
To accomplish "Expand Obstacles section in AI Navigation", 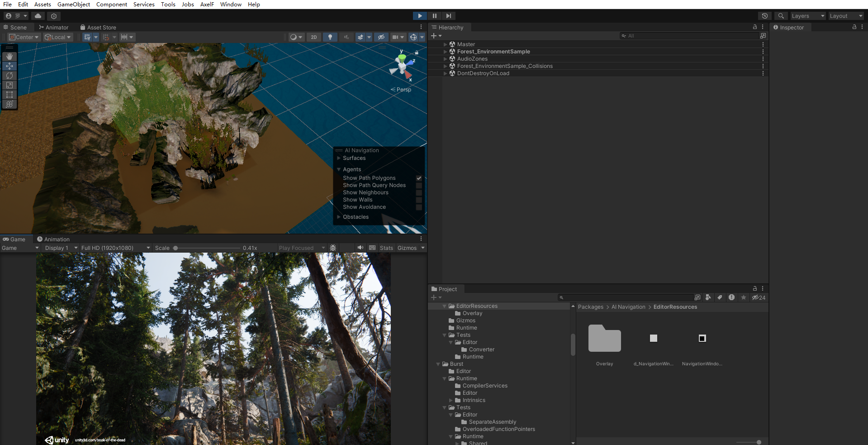I will click(339, 217).
